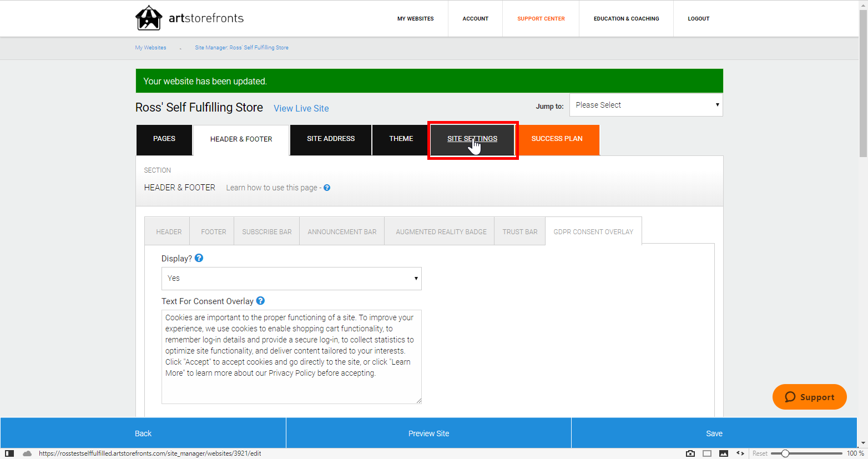Open help icon next to Learn how to use this page
The image size is (868, 459).
tap(327, 188)
